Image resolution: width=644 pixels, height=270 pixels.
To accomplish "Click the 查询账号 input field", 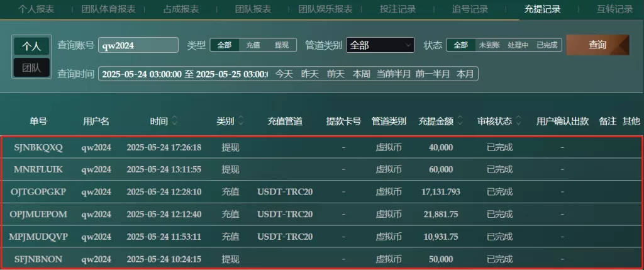I will (x=138, y=45).
